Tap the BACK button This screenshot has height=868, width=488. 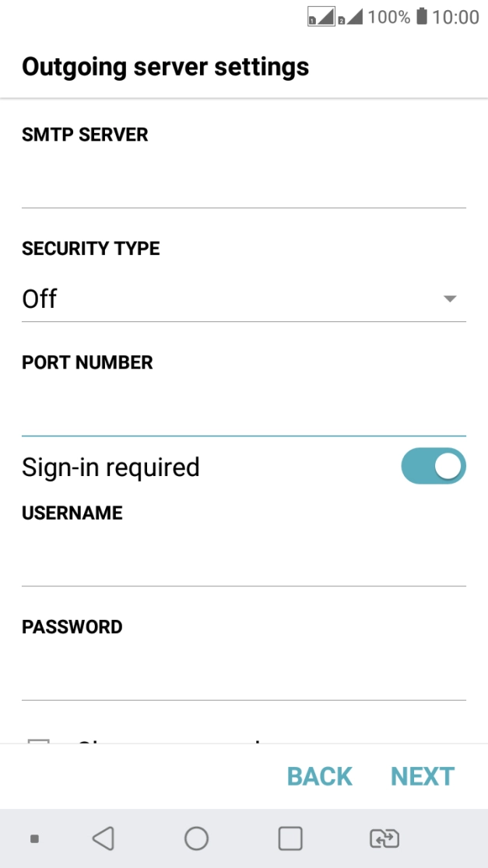point(320,776)
